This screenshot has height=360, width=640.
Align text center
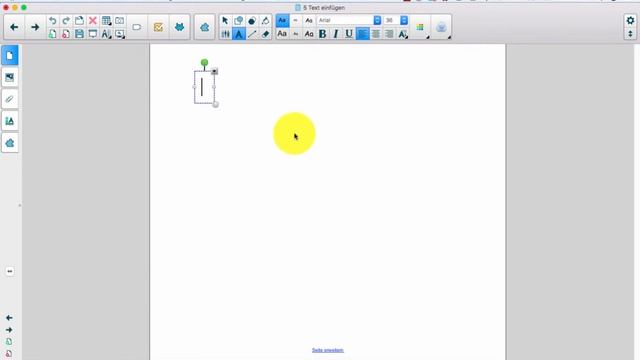point(376,34)
